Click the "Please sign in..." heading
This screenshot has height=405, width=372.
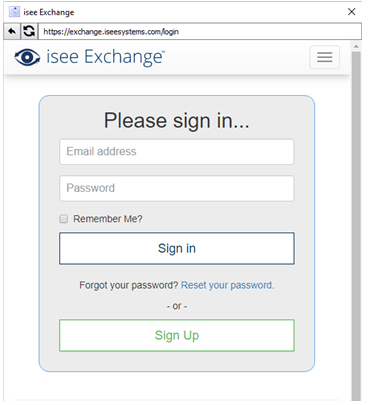point(177,120)
